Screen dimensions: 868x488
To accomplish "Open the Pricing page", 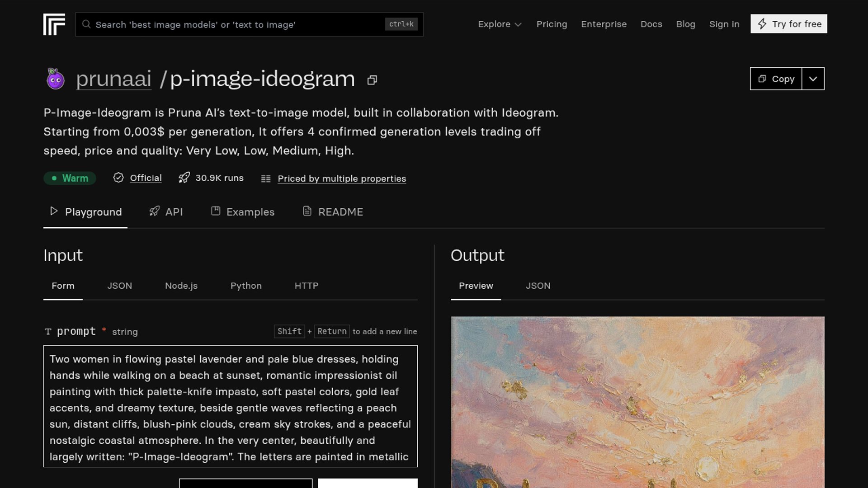I will coord(552,24).
